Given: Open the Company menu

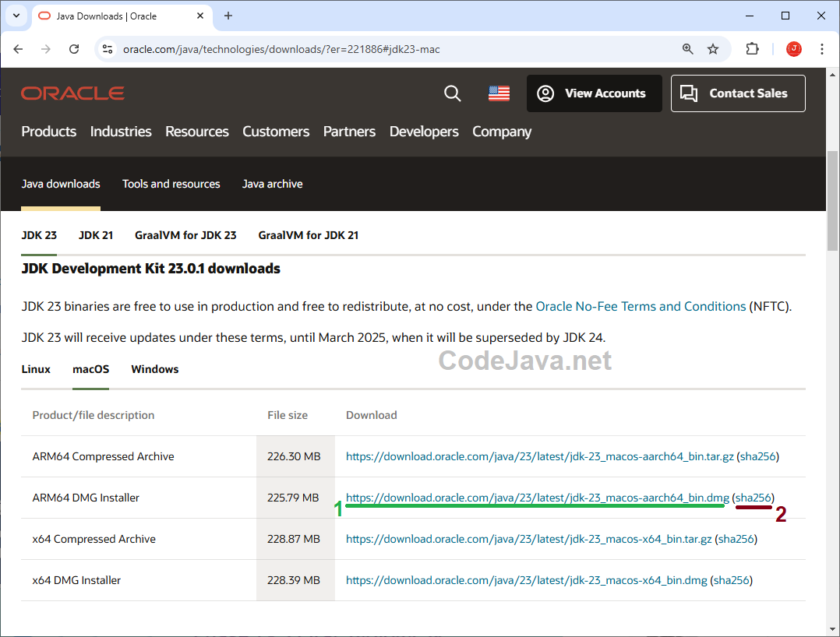Looking at the screenshot, I should click(502, 132).
